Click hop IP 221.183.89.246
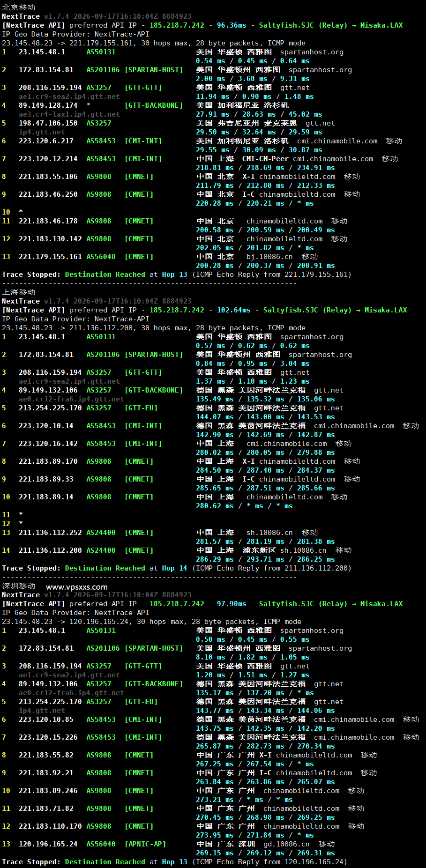The width and height of the screenshot is (426, 868). [48, 791]
